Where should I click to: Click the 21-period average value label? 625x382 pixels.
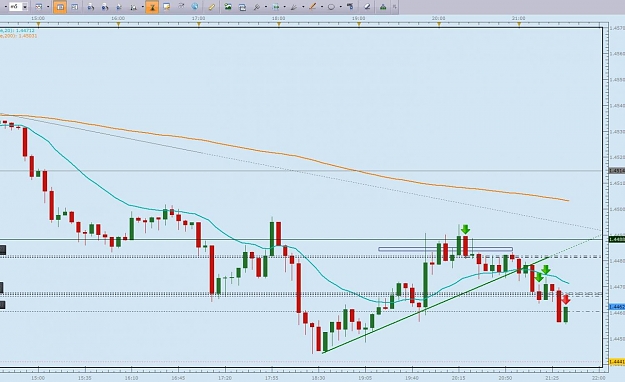pyautogui.click(x=17, y=30)
